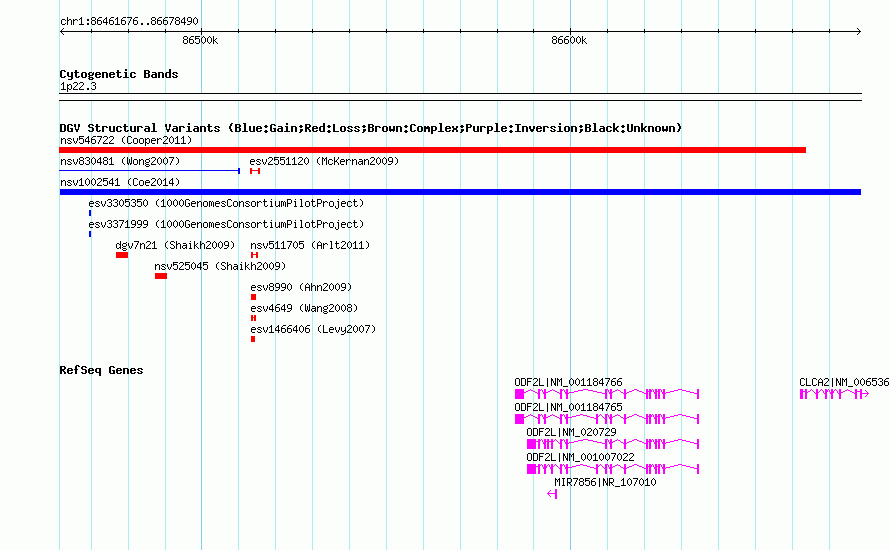Click the ODF2L|NM_001184766 label
This screenshot has height=550, width=890.
point(568,383)
